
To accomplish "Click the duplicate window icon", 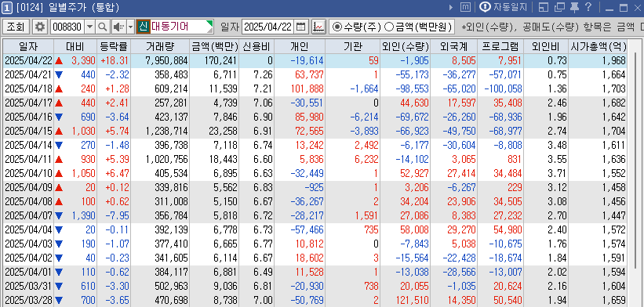I will pyautogui.click(x=559, y=7).
